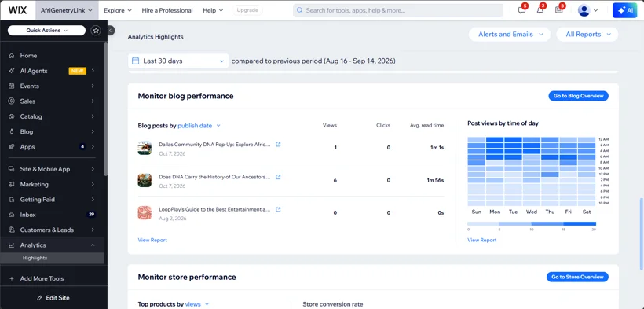
Task: Open the Quick Actions dropdown
Action: pos(46,31)
